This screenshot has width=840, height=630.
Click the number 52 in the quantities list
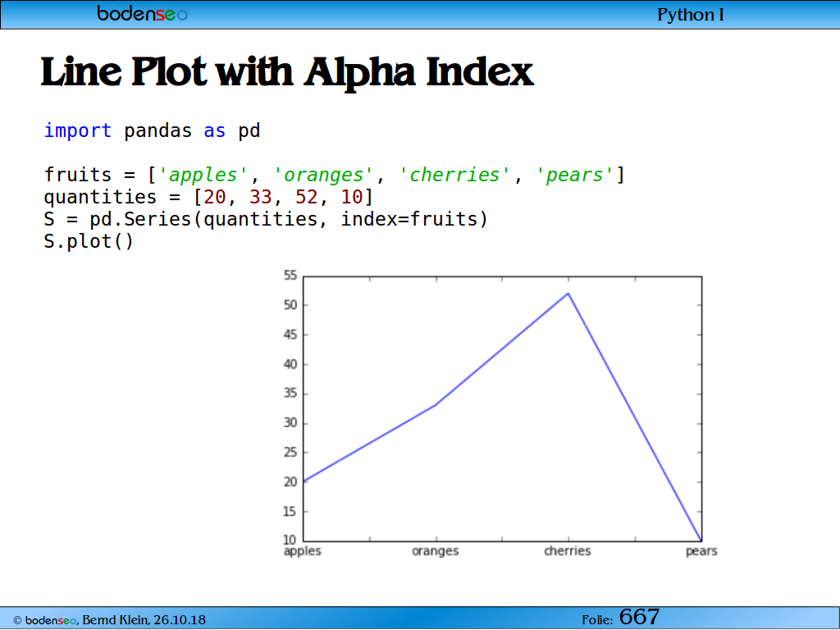click(x=307, y=197)
